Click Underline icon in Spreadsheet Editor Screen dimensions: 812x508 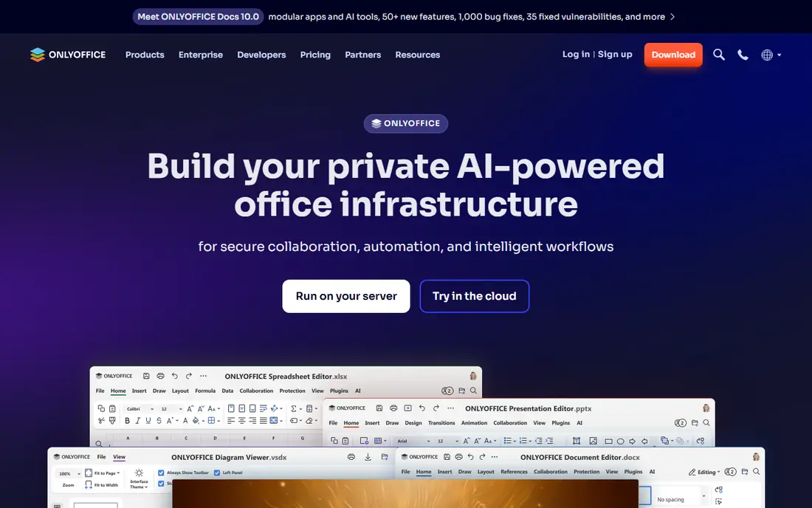(x=148, y=420)
